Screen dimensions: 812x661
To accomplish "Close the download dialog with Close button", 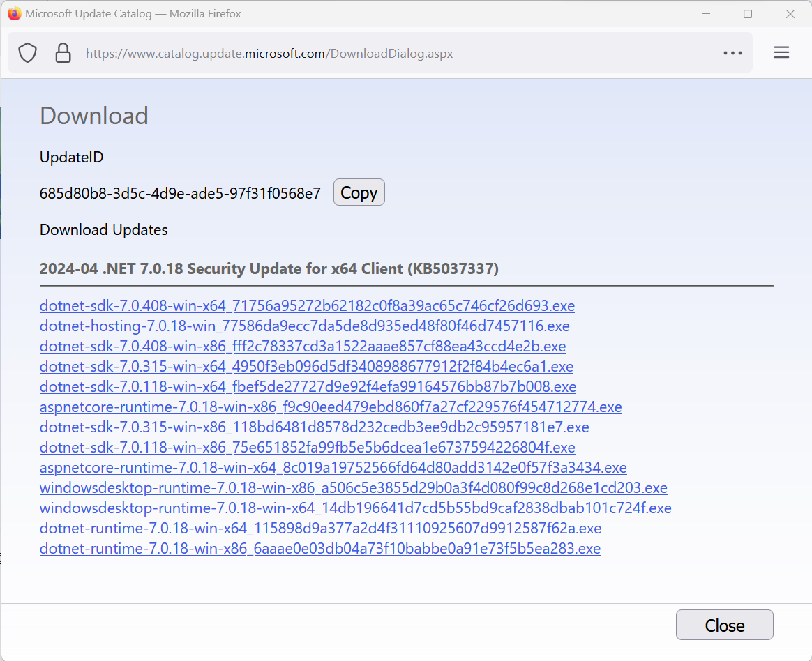I will click(x=724, y=625).
